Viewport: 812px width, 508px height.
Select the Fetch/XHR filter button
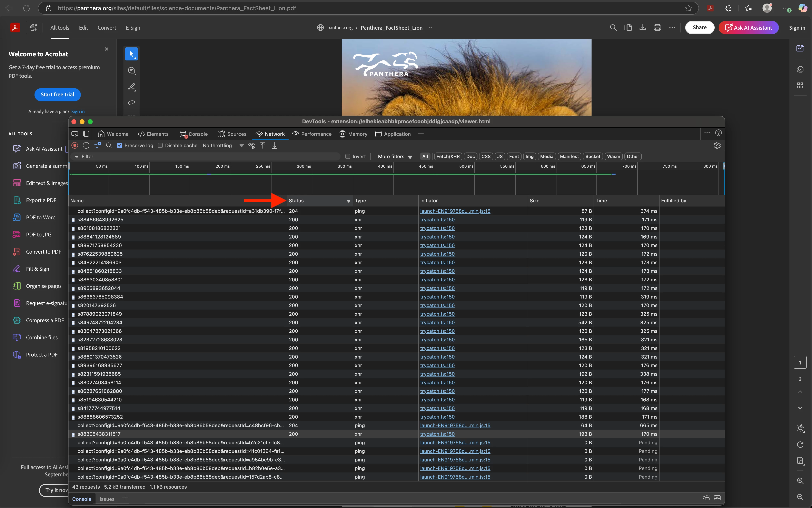coord(448,157)
